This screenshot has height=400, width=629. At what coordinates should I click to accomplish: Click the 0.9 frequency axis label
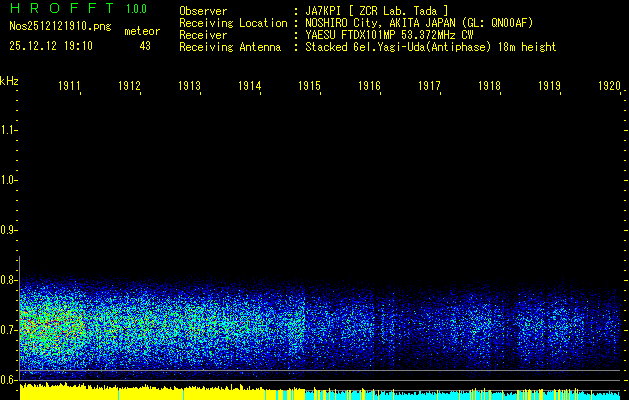tap(9, 230)
